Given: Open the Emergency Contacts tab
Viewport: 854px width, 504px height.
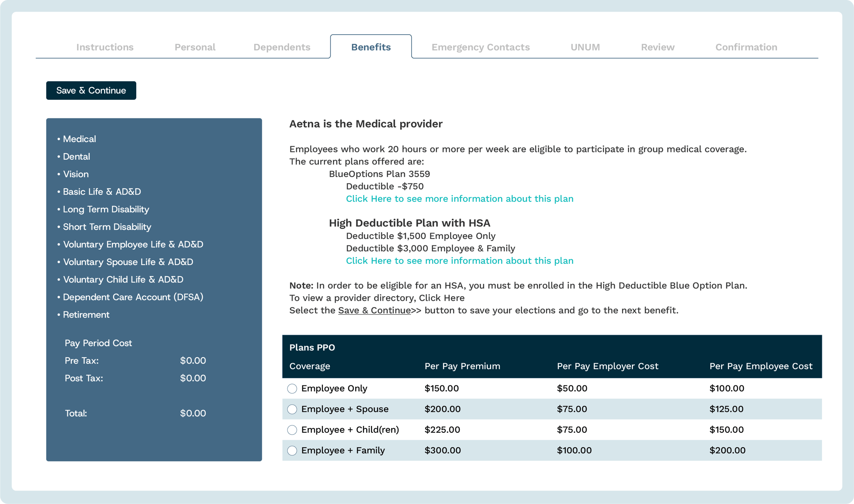Looking at the screenshot, I should coord(481,47).
